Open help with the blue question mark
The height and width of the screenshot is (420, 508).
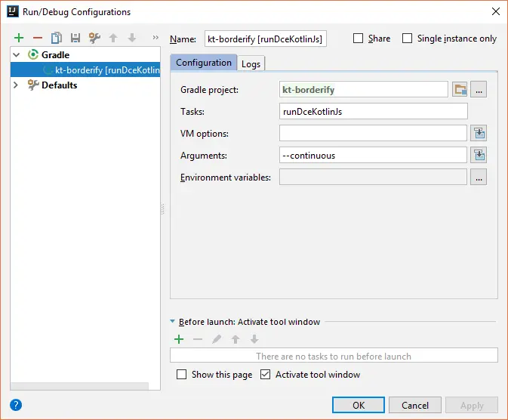pos(16,405)
